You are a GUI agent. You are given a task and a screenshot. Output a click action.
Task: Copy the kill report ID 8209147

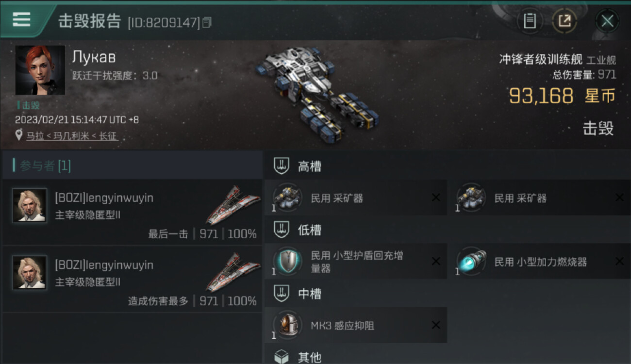(207, 22)
